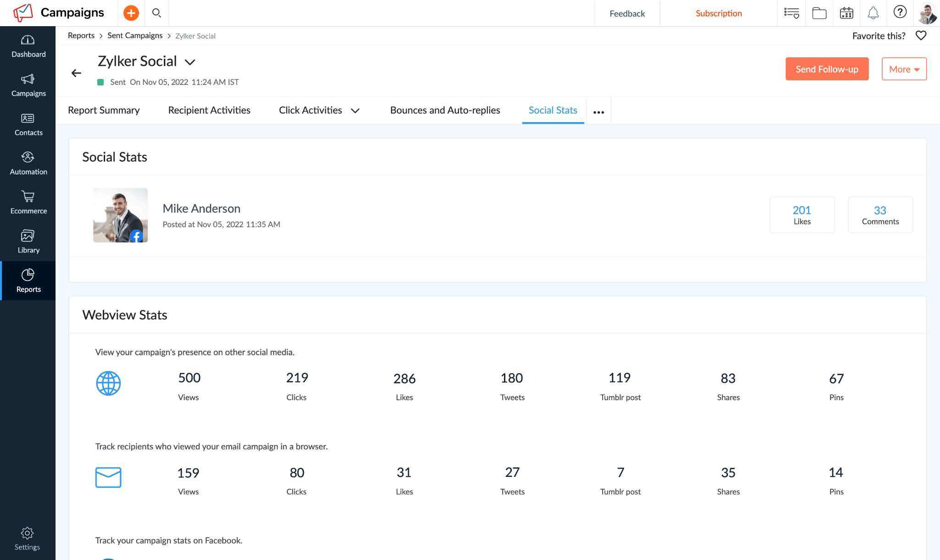This screenshot has height=560, width=940.
Task: Click the Mike Anderson name
Action: click(201, 208)
